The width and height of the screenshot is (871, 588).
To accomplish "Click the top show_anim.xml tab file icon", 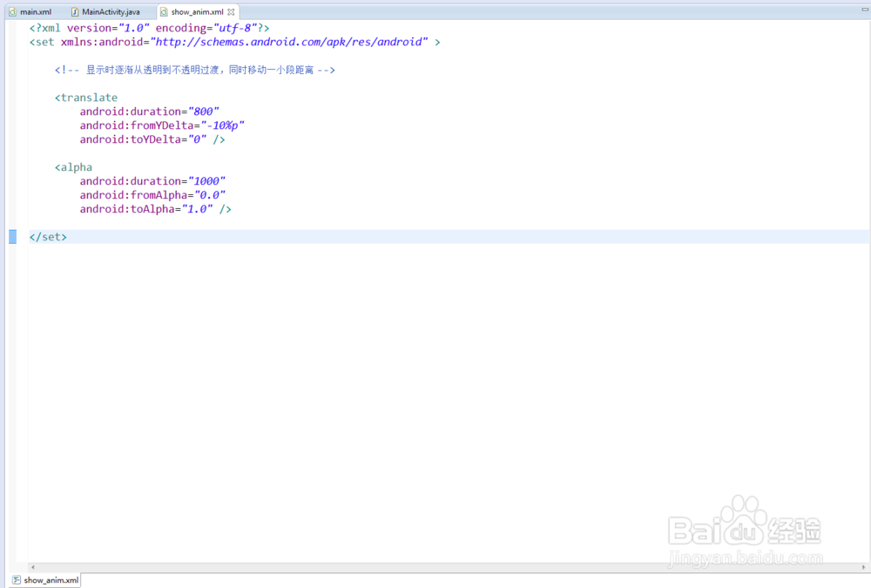I will click(x=164, y=11).
